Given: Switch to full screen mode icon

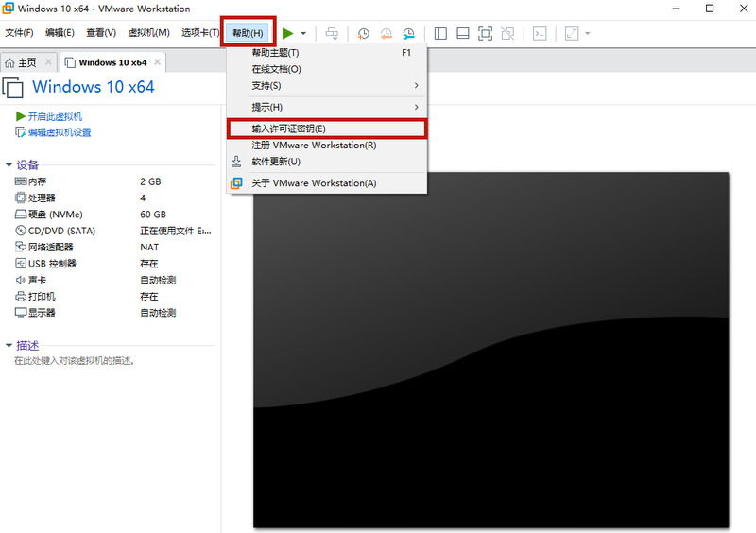Looking at the screenshot, I should click(485, 33).
